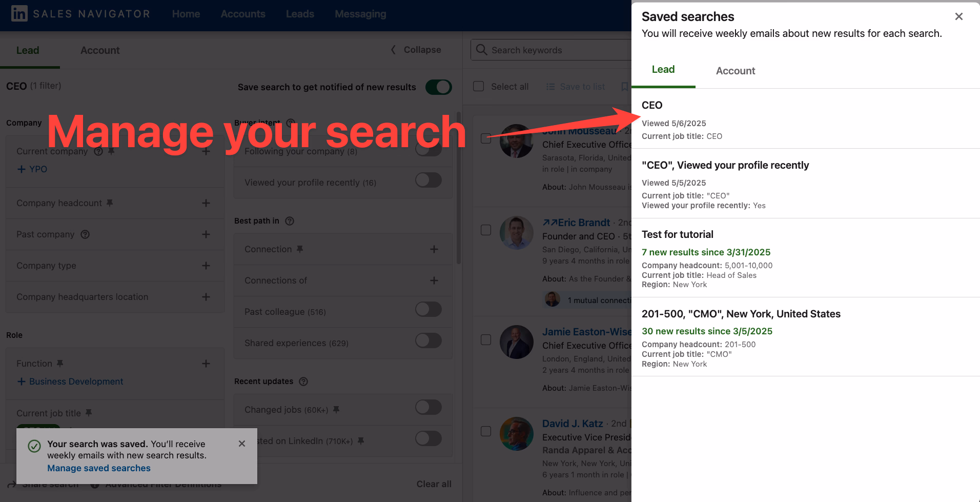The width and height of the screenshot is (980, 502).
Task: Switch to Account tab in Saved searches
Action: [x=736, y=71]
